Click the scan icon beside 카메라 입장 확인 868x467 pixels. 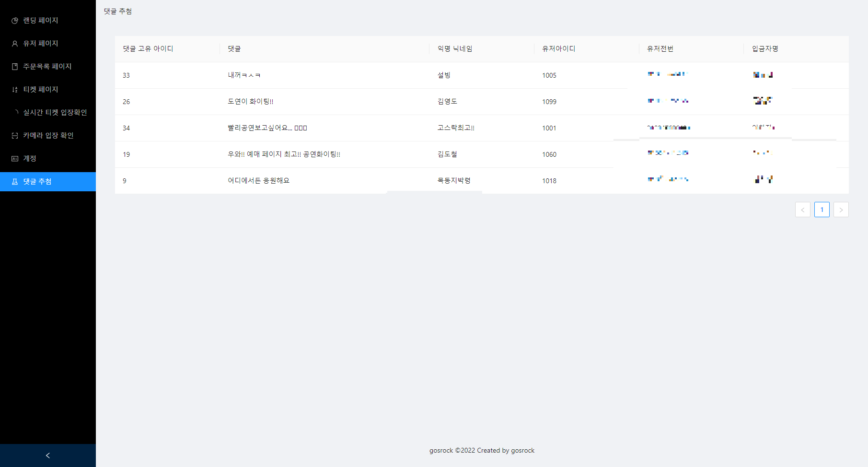15,136
